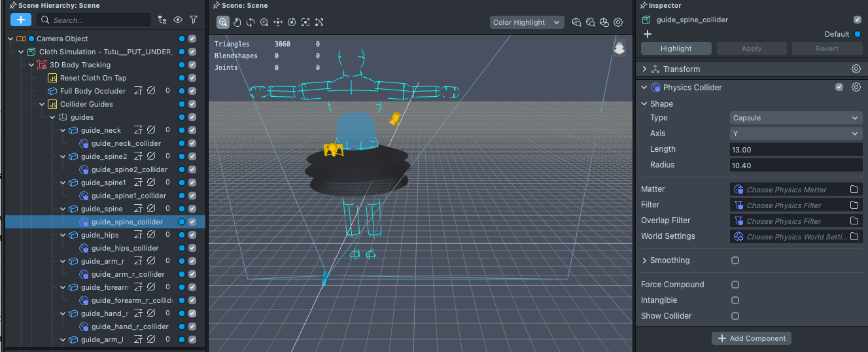868x352 pixels.
Task: Click the Snapchat ghost icon in viewport
Action: [619, 48]
